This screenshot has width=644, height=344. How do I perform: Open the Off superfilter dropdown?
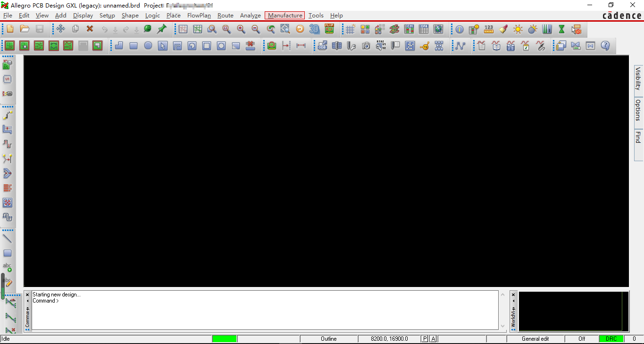pyautogui.click(x=581, y=338)
